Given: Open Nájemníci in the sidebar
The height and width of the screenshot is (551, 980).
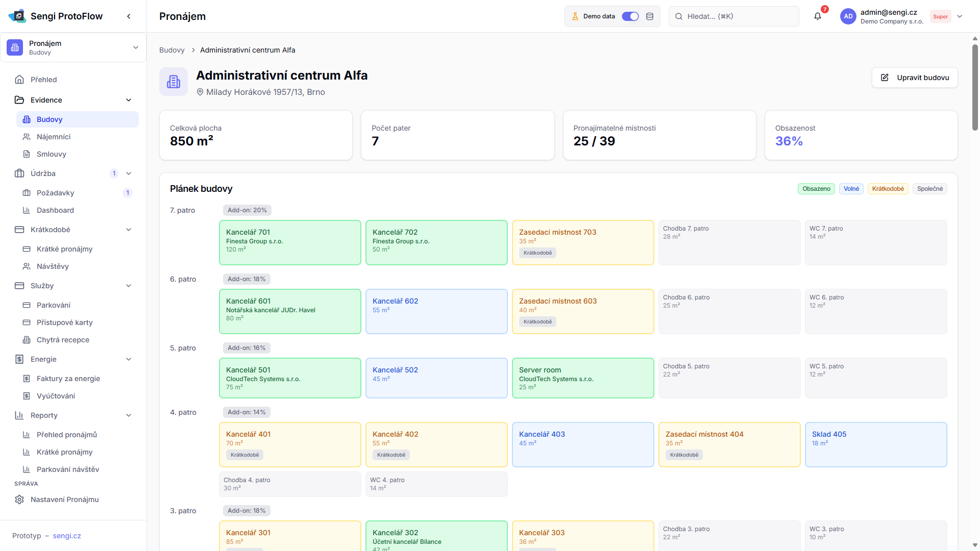Looking at the screenshot, I should click(x=54, y=137).
